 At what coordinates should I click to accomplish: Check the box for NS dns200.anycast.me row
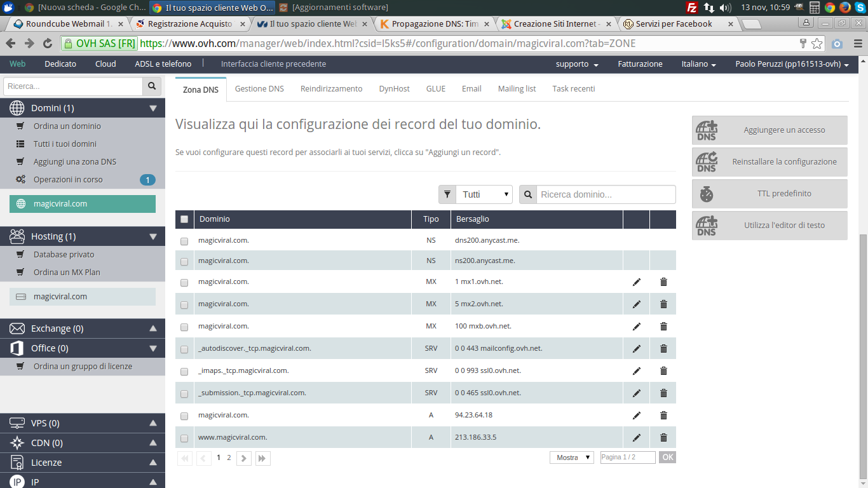(x=184, y=241)
